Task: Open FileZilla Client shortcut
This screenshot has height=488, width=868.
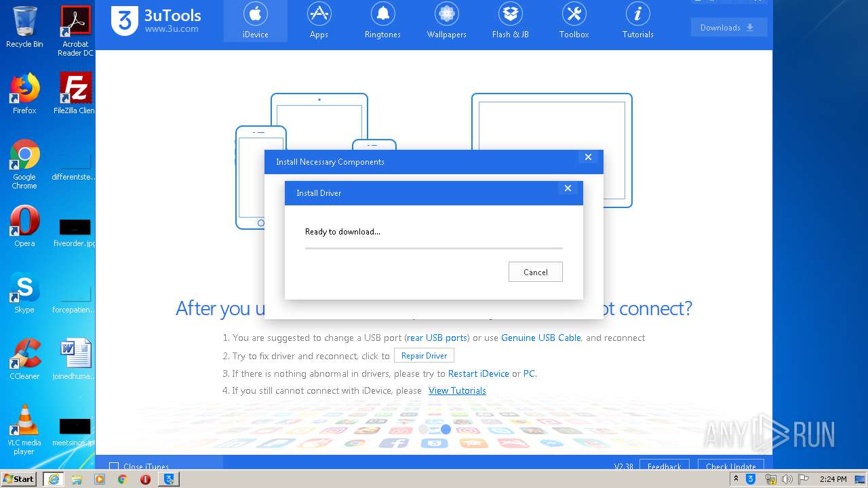Action: (x=75, y=94)
